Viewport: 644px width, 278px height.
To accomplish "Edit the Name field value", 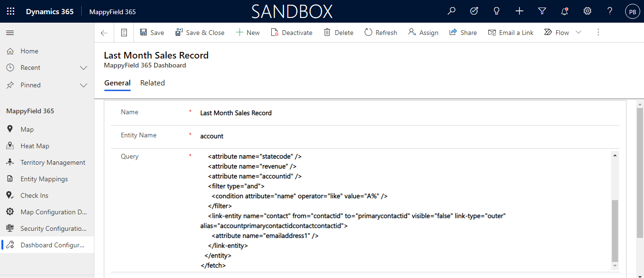I will pyautogui.click(x=409, y=113).
